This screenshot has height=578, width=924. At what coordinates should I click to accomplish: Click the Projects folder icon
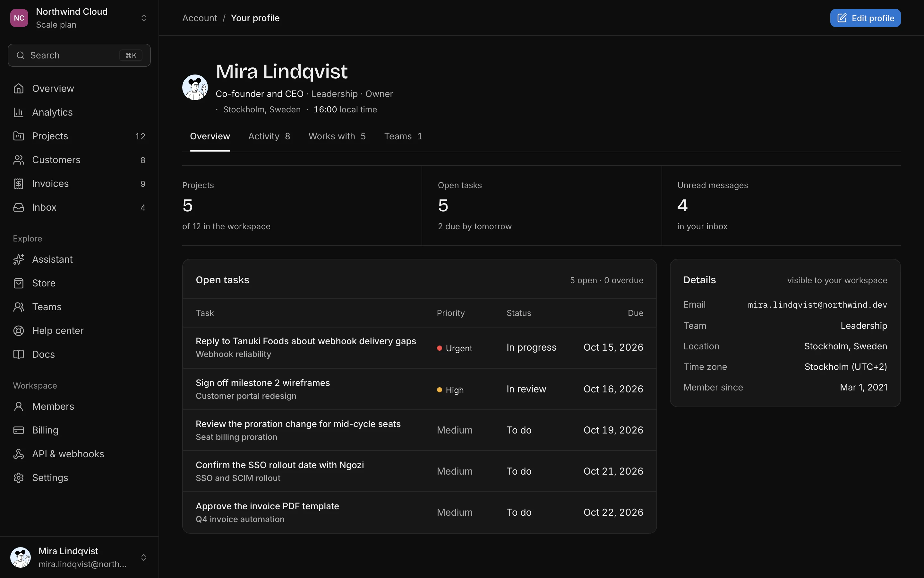(x=18, y=136)
